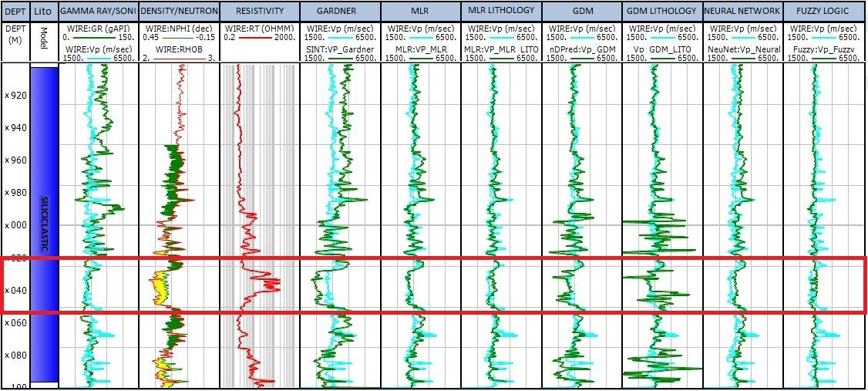Click WIRE:Vp label in GARDNER track
The width and height of the screenshot is (868, 391).
point(340,27)
